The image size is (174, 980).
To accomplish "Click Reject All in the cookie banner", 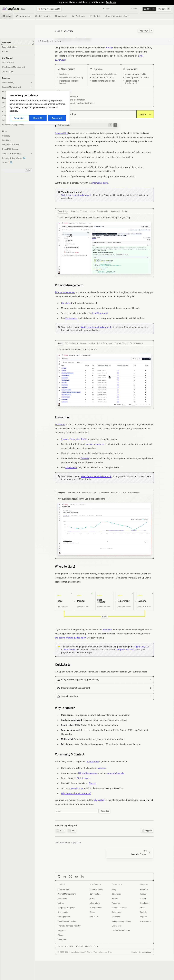I will pos(38,118).
